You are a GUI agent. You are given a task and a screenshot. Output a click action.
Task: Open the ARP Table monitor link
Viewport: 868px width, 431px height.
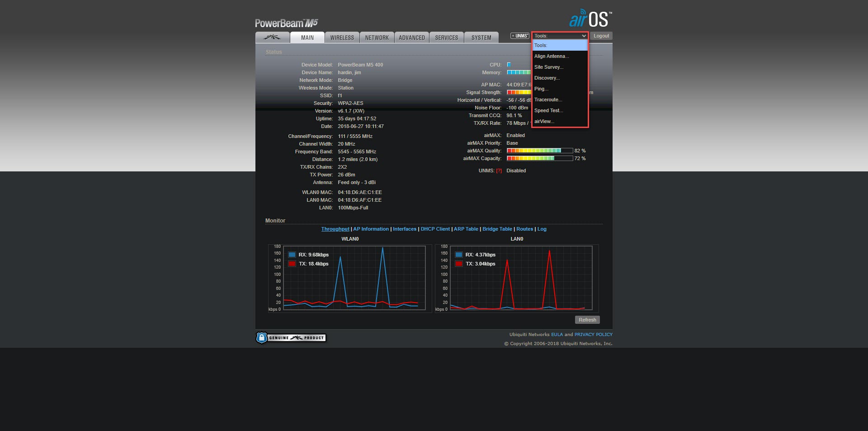466,229
